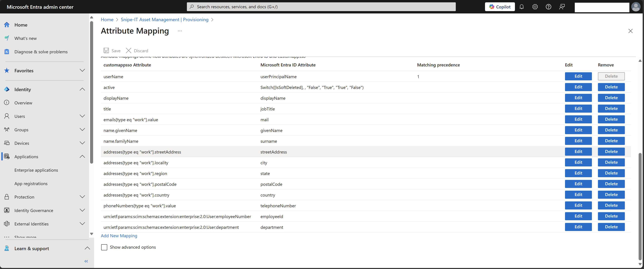The height and width of the screenshot is (269, 644).
Task: Click the Save disk icon
Action: (x=106, y=50)
